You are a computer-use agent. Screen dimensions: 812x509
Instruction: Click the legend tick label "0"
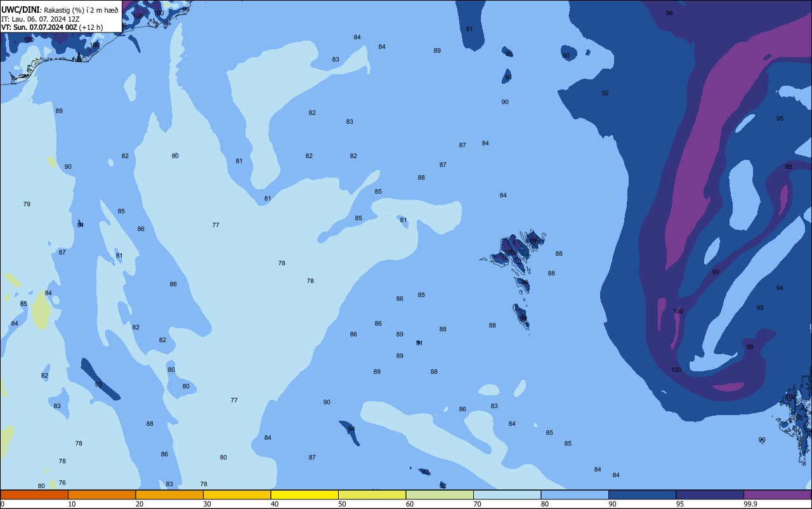coord(3,504)
